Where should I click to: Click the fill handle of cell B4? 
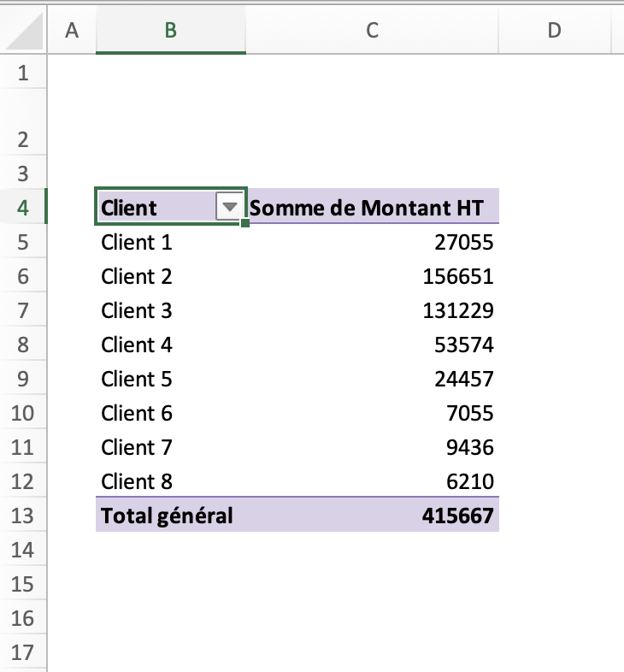click(245, 223)
